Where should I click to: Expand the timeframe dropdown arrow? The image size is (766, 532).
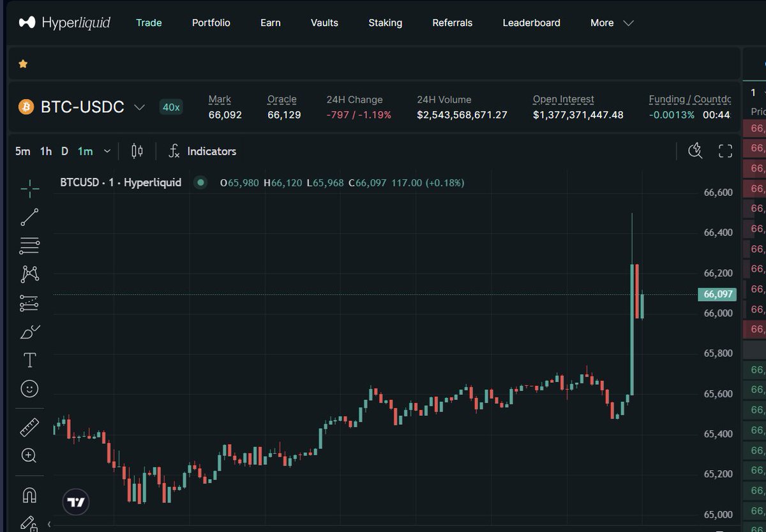coord(107,151)
